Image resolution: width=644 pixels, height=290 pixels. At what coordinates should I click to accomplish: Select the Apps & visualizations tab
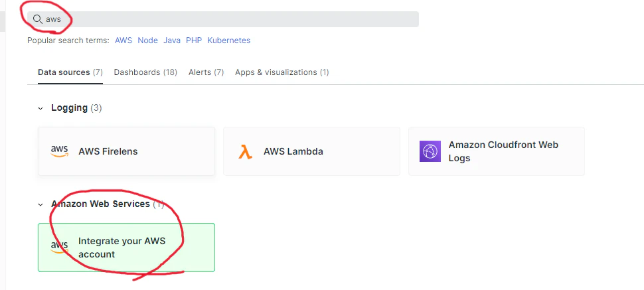(282, 72)
